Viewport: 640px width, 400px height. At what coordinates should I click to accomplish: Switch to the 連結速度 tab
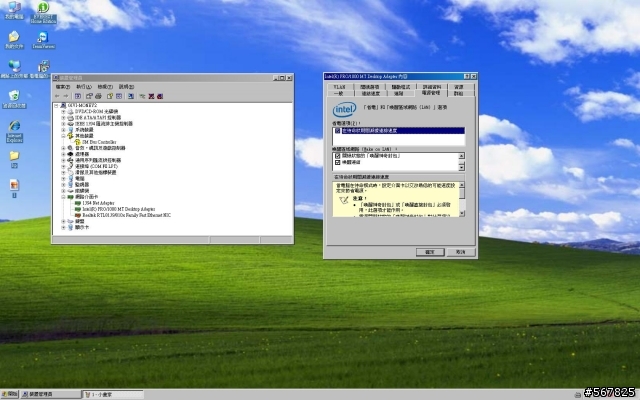371,93
